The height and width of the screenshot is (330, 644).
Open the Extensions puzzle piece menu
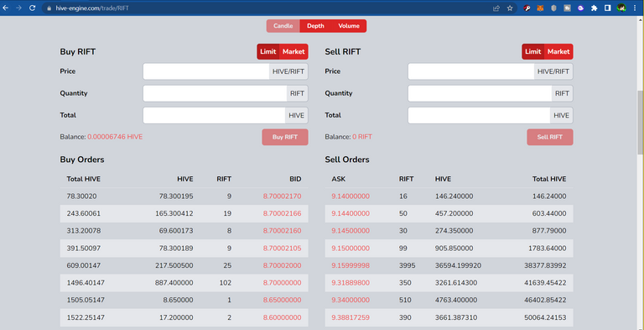(594, 8)
